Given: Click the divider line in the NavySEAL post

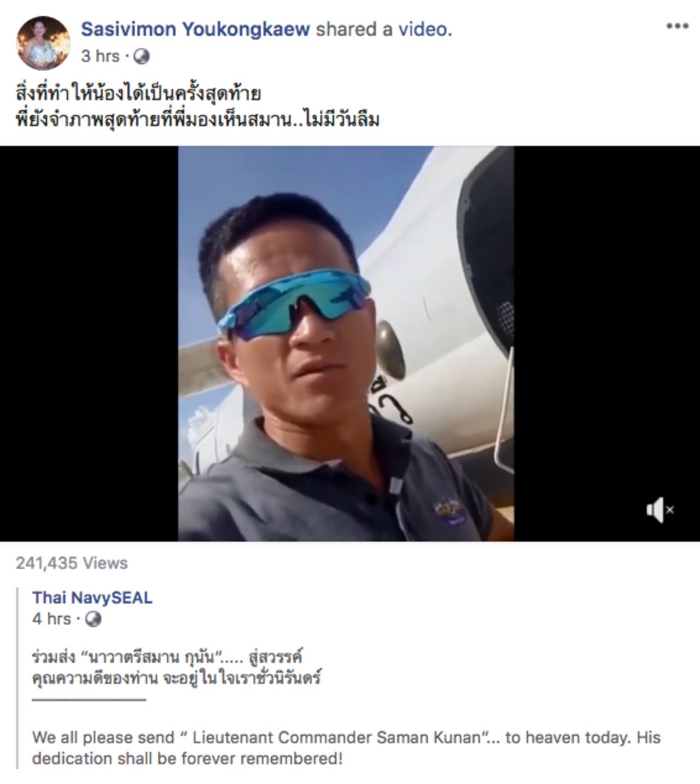Looking at the screenshot, I should click(x=89, y=699).
